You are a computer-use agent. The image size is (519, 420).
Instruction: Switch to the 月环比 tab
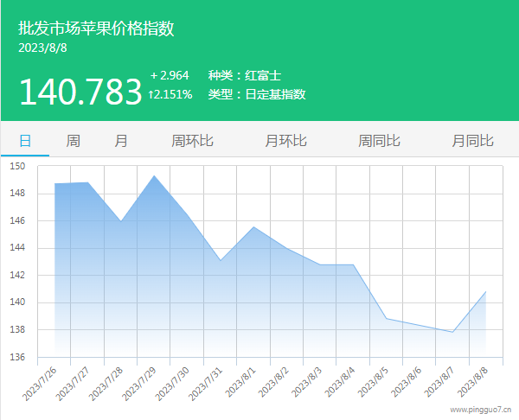[285, 140]
